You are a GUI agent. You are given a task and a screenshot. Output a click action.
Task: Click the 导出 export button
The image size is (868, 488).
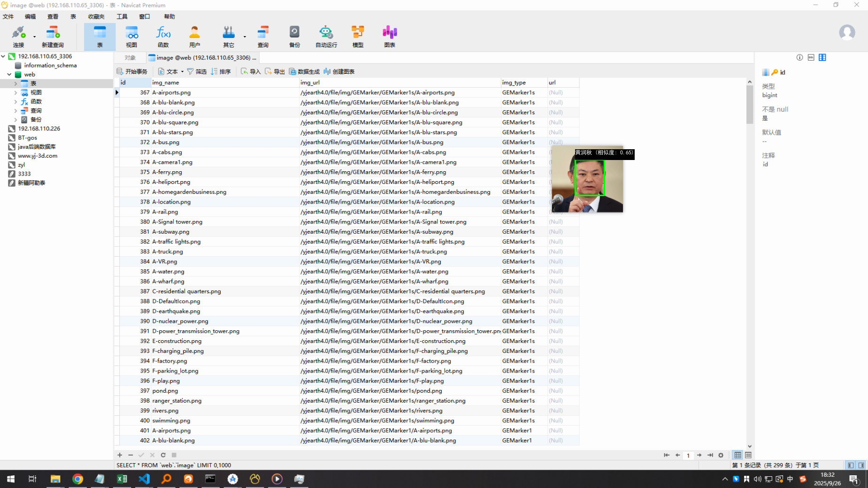[275, 72]
